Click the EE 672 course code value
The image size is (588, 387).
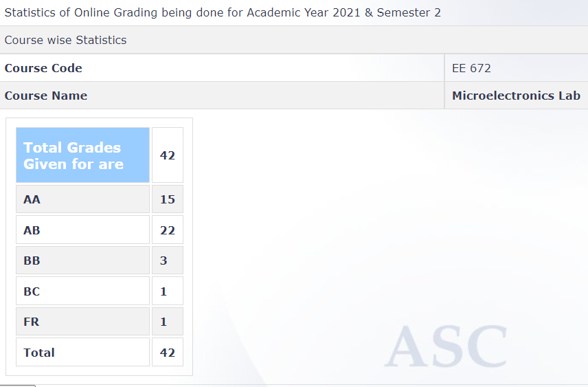pos(471,68)
